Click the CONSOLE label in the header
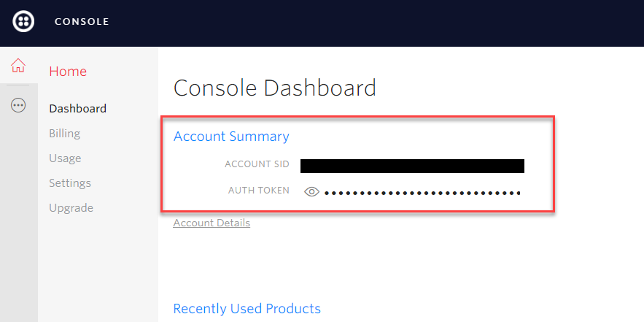 tap(82, 22)
